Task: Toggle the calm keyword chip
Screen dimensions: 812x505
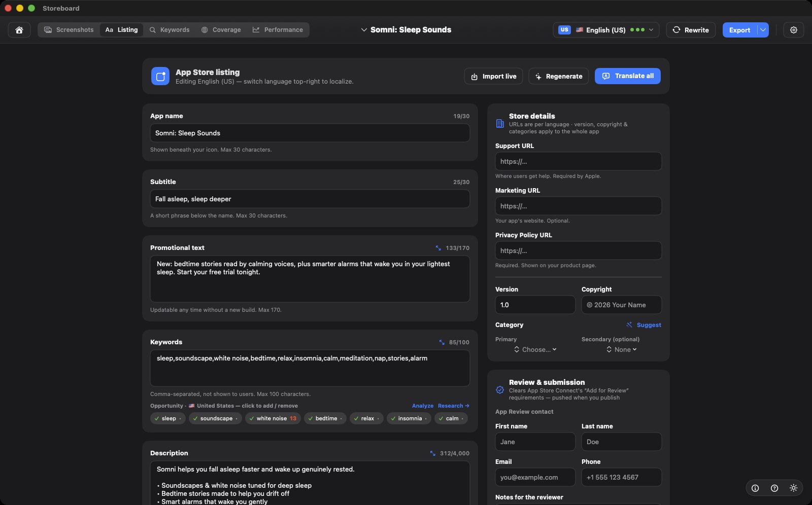Action: (451, 418)
